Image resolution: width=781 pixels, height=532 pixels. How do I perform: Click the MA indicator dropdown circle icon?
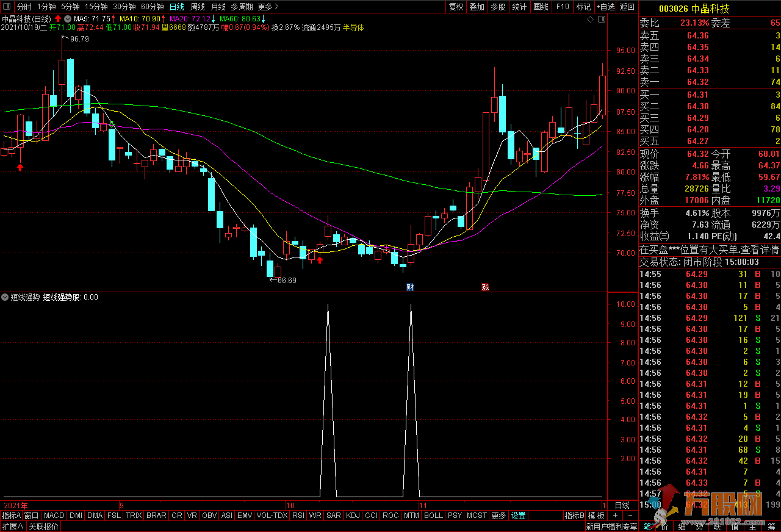[x=68, y=19]
